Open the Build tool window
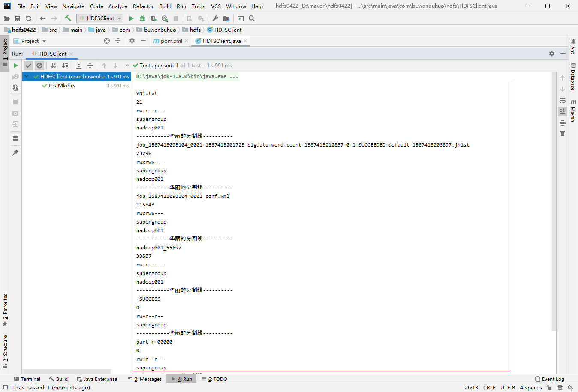This screenshot has width=578, height=392. 58,379
